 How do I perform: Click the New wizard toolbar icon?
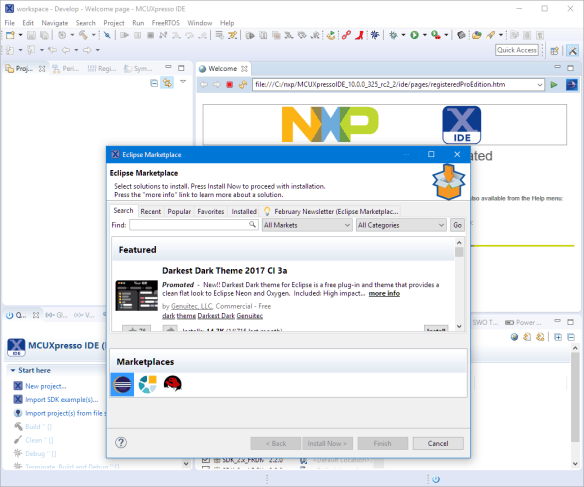coord(10,35)
